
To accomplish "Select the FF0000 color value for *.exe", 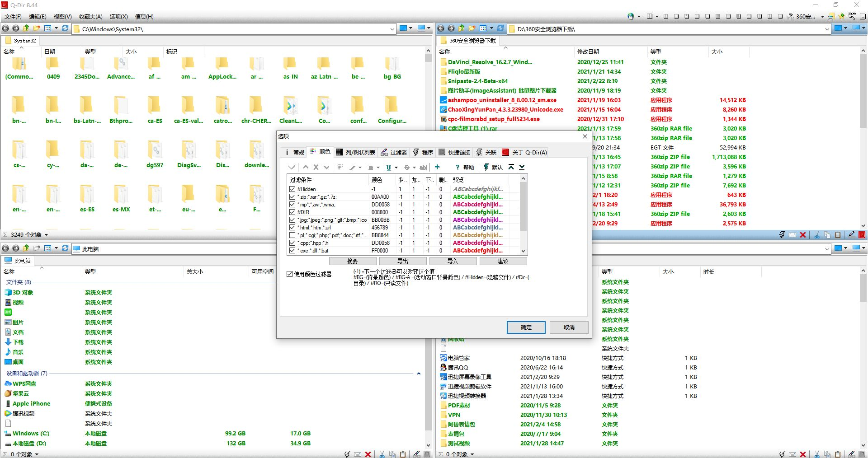I will 380,251.
